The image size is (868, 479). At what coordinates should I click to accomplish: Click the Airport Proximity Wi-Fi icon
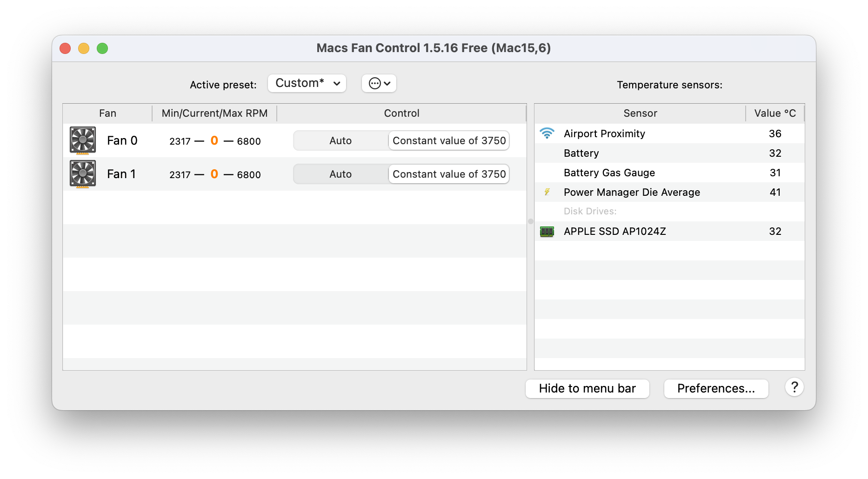point(547,133)
